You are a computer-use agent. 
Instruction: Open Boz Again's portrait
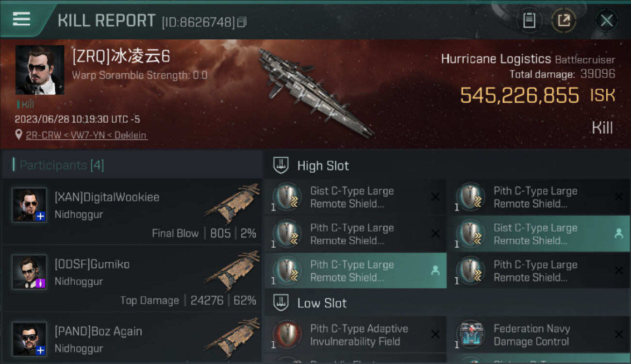30,339
